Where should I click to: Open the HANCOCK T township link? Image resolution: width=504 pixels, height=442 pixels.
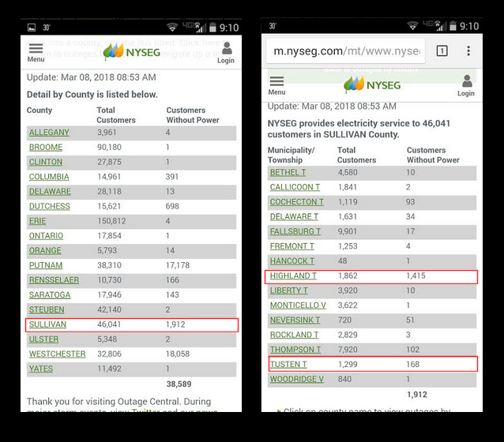pyautogui.click(x=291, y=261)
